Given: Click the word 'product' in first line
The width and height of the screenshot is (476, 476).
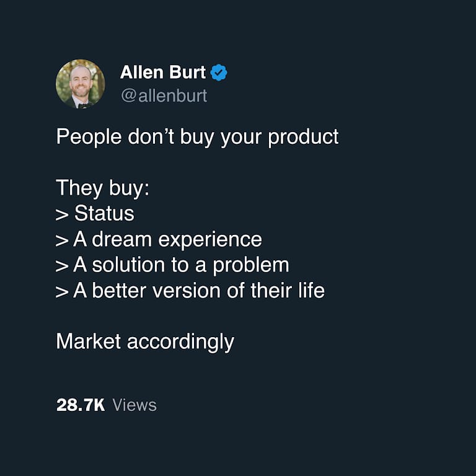Looking at the screenshot, I should point(303,137).
